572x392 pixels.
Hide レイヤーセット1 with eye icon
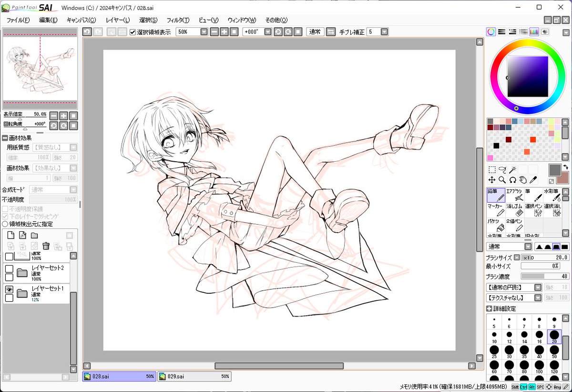coord(9,289)
